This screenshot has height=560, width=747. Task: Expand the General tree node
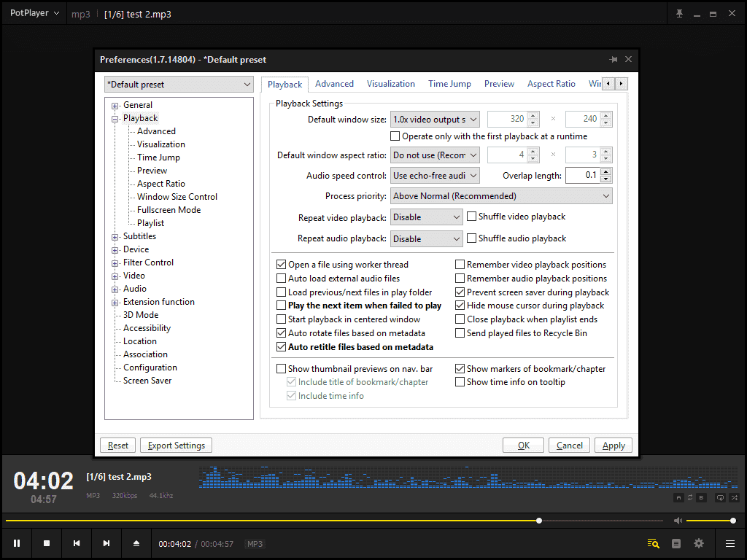pyautogui.click(x=115, y=106)
